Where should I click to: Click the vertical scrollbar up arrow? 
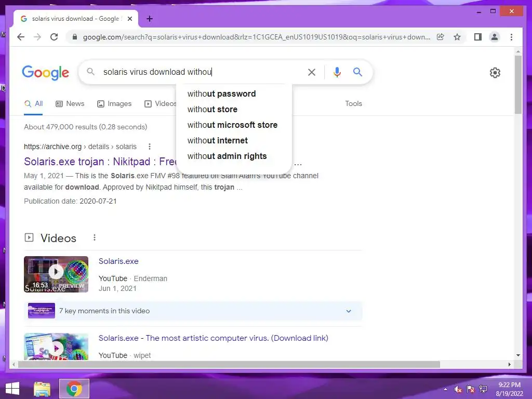tap(518, 51)
